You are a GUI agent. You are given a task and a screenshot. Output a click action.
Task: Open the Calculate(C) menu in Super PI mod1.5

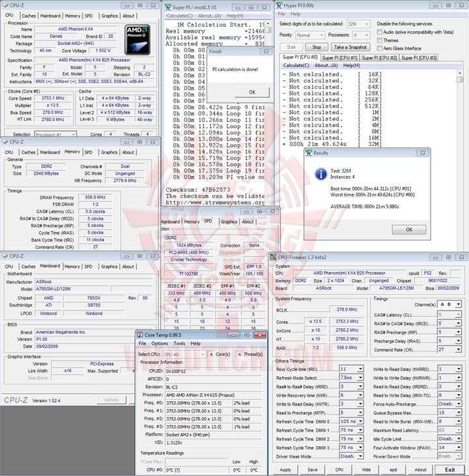180,16
